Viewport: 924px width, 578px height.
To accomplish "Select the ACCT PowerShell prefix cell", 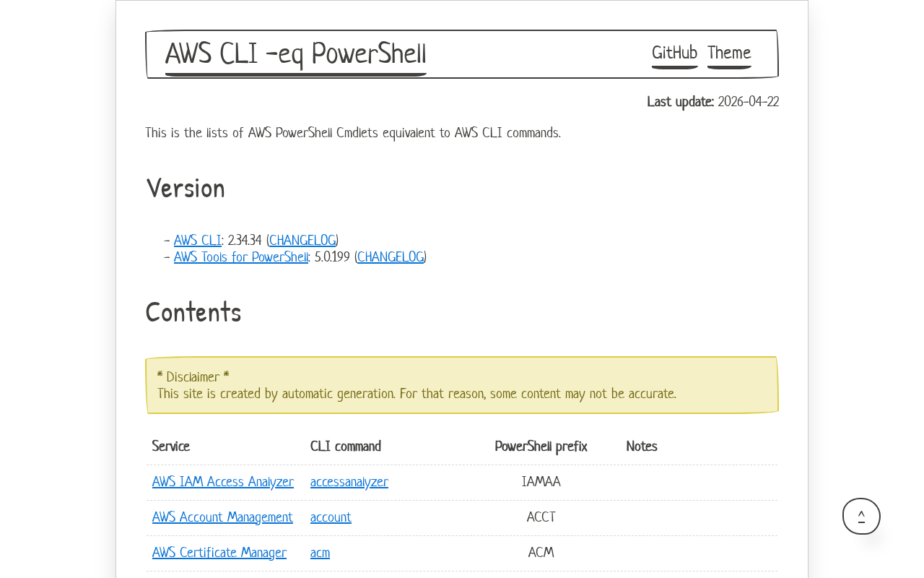I will tap(541, 517).
